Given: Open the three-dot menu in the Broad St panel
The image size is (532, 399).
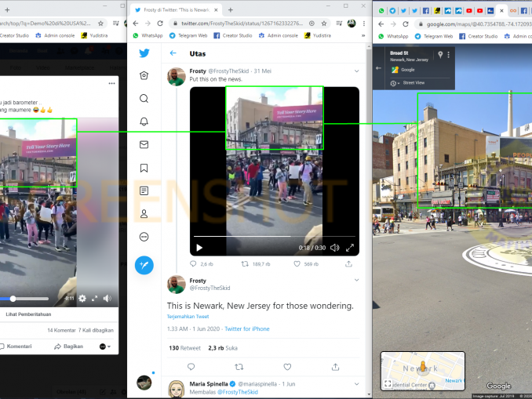Looking at the screenshot, I should (x=449, y=55).
